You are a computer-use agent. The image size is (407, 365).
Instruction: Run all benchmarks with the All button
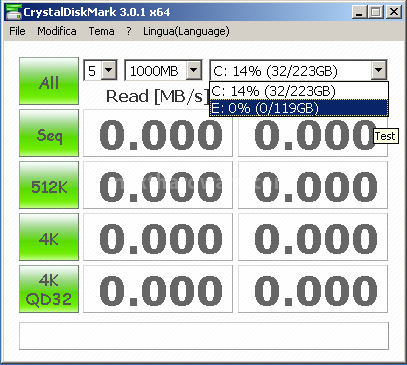click(x=49, y=81)
